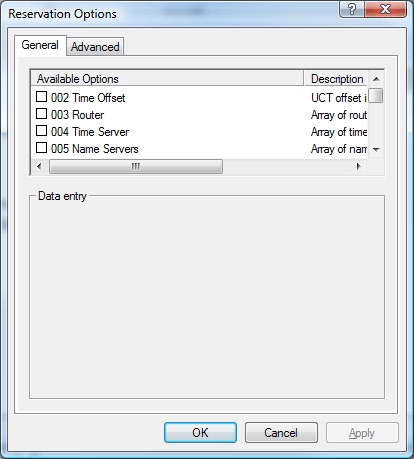Check the 003 Router option
This screenshot has height=459, width=414.
coord(41,114)
